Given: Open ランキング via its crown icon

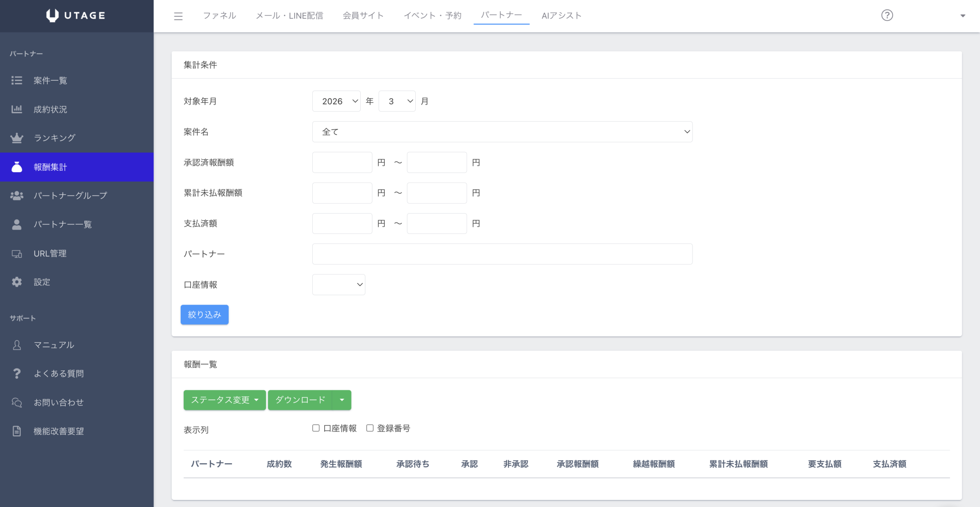Looking at the screenshot, I should (x=16, y=138).
